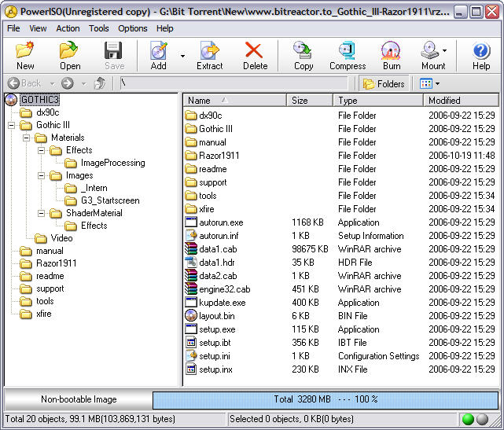
Task: Toggle the Folders pane button
Action: pyautogui.click(x=384, y=84)
